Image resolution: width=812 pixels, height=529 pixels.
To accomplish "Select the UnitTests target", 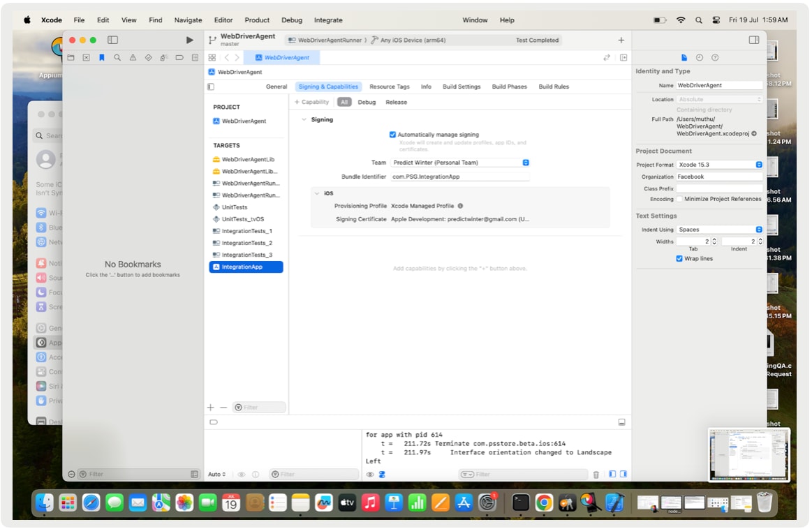I will tap(234, 207).
